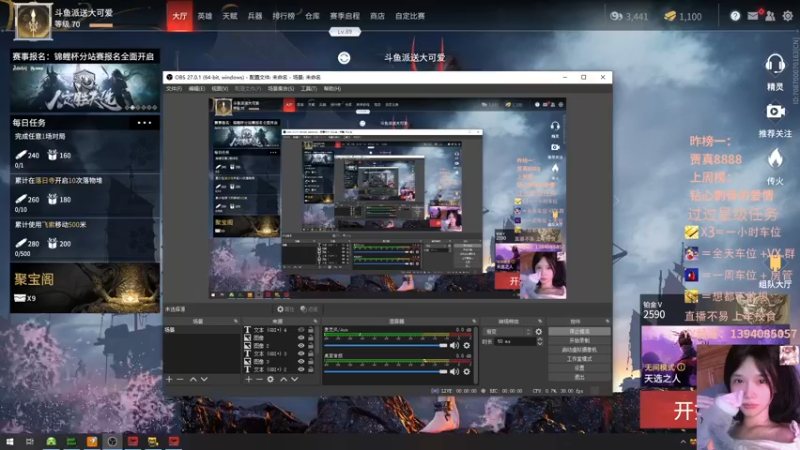Open source properties gear below OBS sources list
The width and height of the screenshot is (800, 450).
click(x=270, y=379)
